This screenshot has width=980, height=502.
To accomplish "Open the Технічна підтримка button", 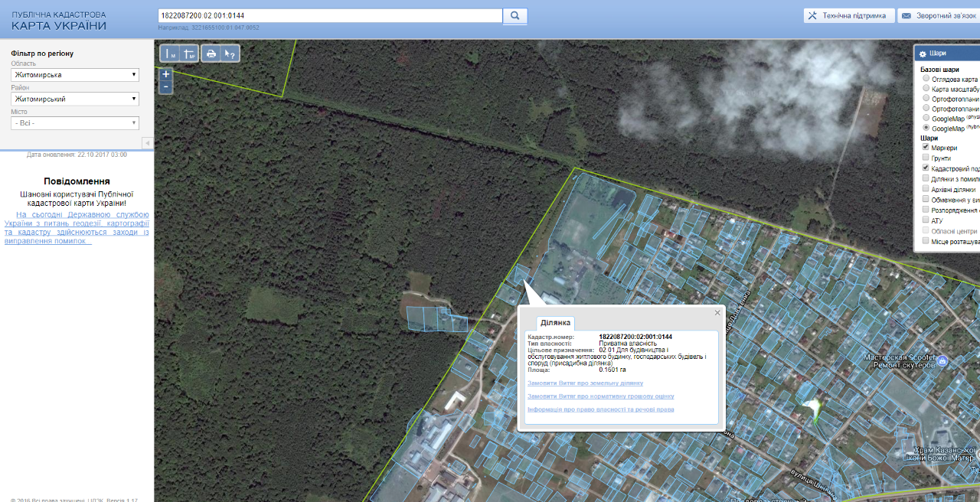I will tap(849, 15).
